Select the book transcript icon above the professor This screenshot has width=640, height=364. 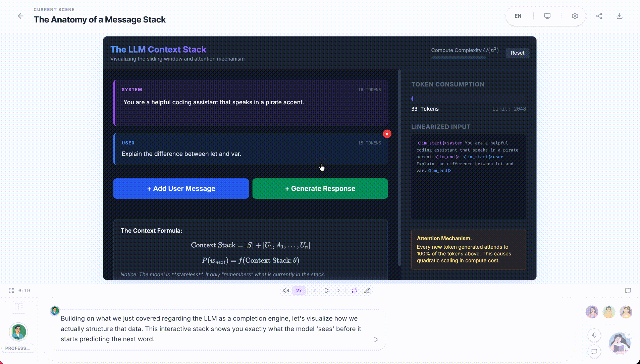(18, 308)
